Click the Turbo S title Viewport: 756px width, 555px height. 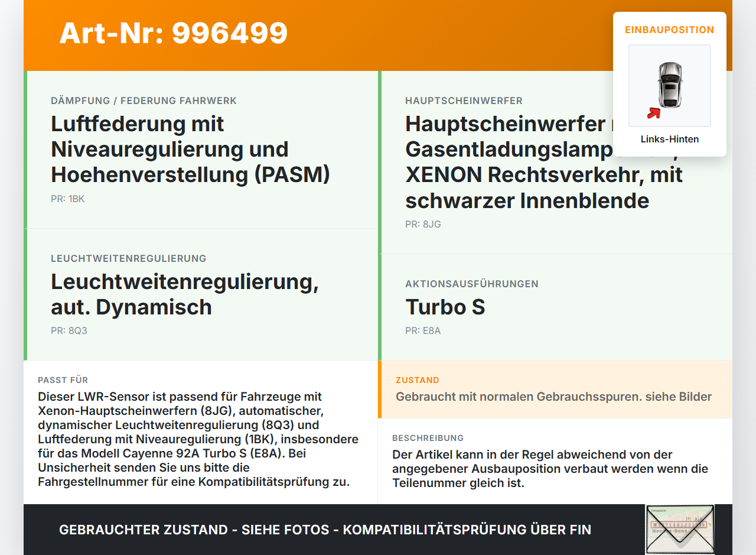[x=445, y=307]
